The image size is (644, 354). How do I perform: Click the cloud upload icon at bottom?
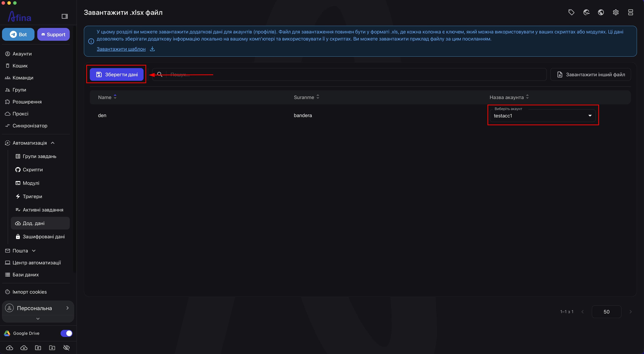pos(10,347)
